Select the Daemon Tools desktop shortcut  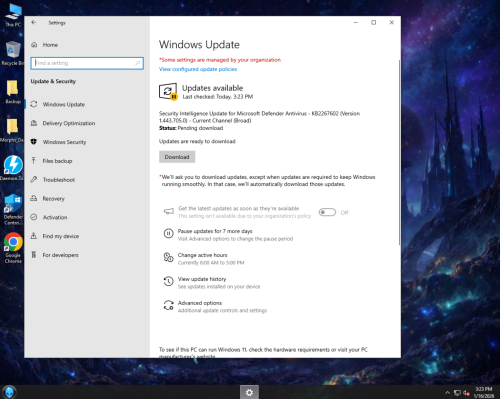[13, 168]
